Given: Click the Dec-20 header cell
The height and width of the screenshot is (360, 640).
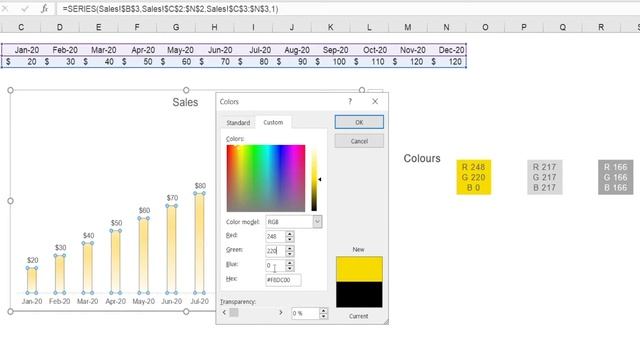Looking at the screenshot, I should pyautogui.click(x=447, y=50).
